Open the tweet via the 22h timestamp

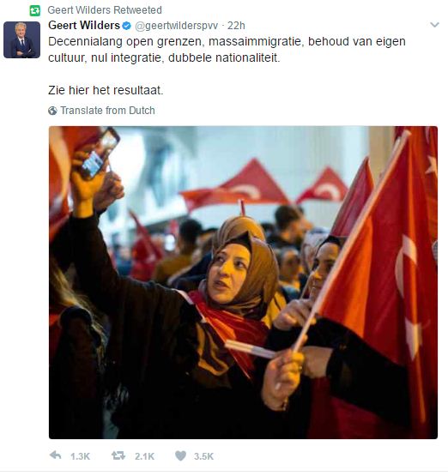click(x=236, y=26)
